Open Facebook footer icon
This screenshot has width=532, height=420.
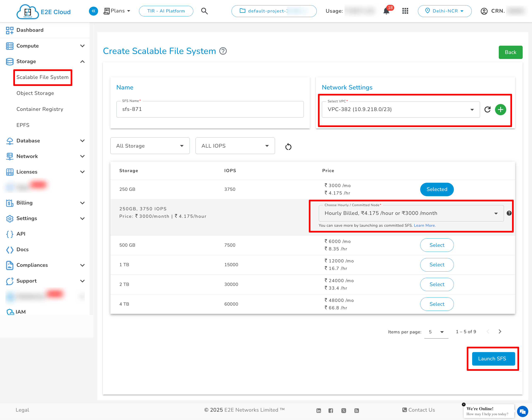click(x=331, y=410)
